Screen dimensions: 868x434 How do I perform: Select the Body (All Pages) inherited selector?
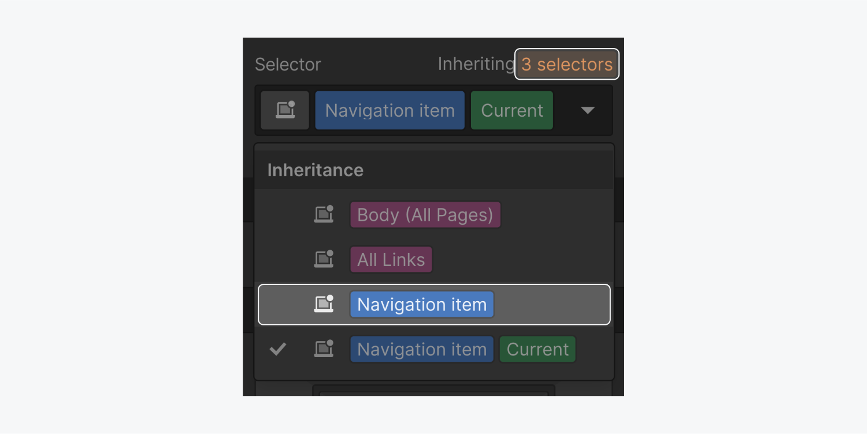pos(425,214)
